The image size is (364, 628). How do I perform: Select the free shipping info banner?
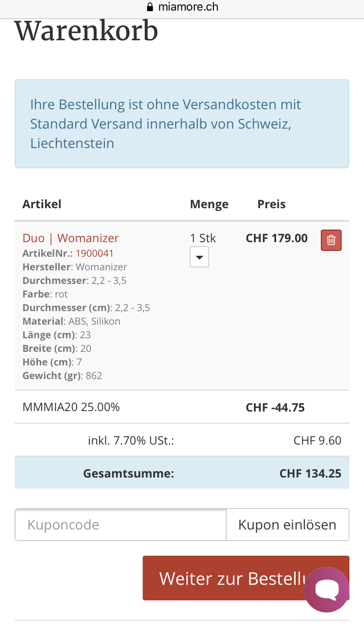click(182, 124)
